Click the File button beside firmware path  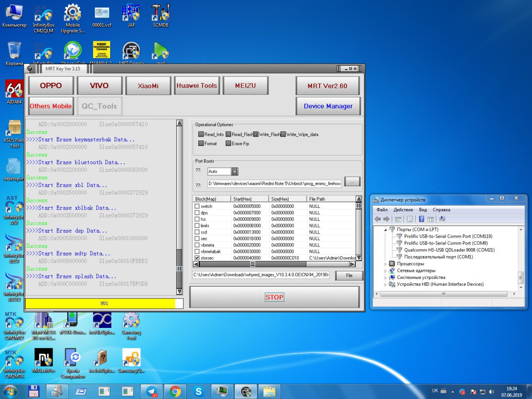pyautogui.click(x=349, y=276)
